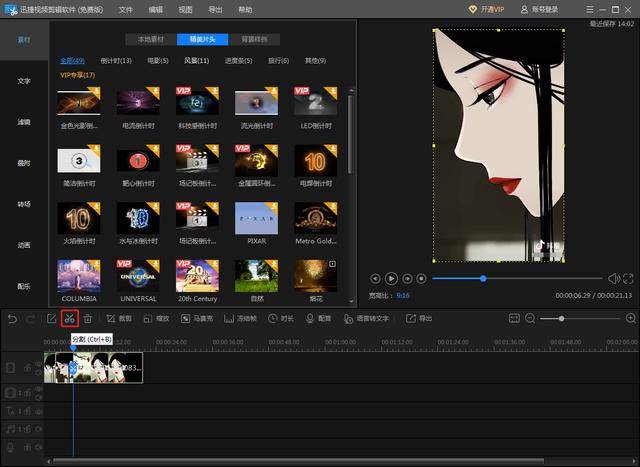The width and height of the screenshot is (640, 467).
Task: Toggle the preview volume speaker icon
Action: click(613, 278)
